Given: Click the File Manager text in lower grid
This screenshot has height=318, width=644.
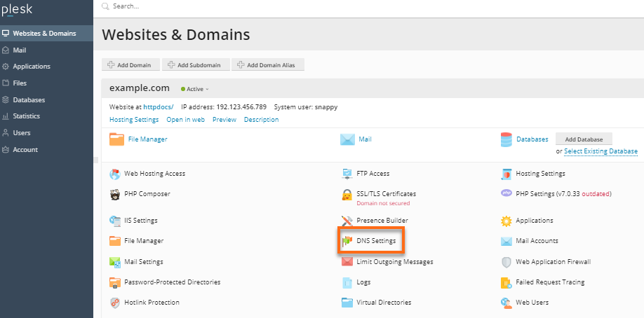Looking at the screenshot, I should pyautogui.click(x=144, y=241).
